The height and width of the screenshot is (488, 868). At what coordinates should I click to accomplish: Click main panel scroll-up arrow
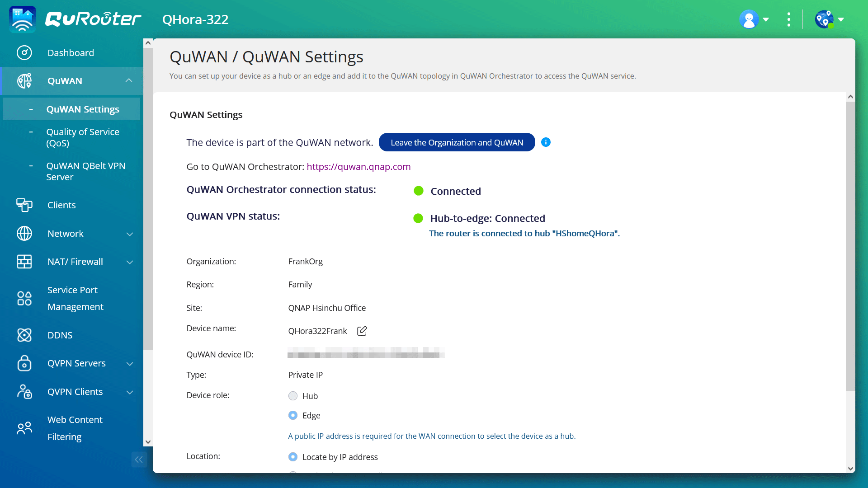coord(850,97)
